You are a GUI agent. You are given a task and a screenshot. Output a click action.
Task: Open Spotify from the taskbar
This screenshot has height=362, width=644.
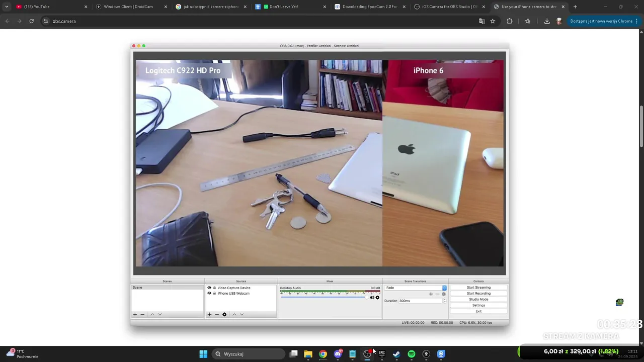point(412,354)
